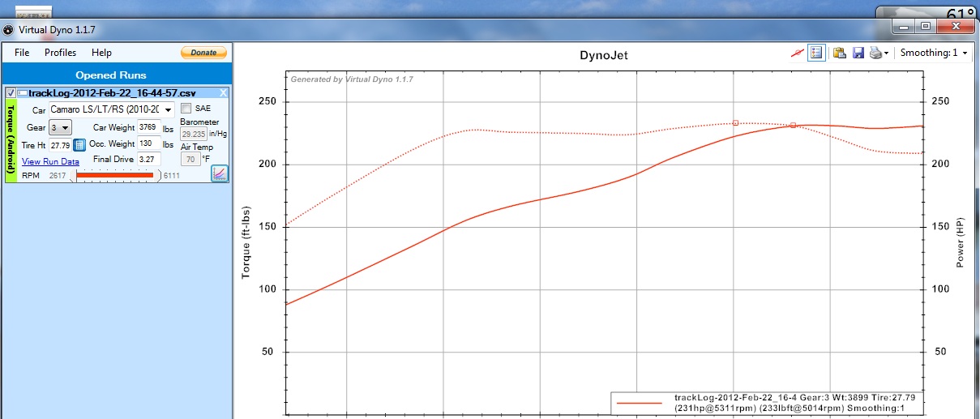The image size is (980, 419).
Task: Uncheck the trackLog run visibility checkbox
Action: pyautogui.click(x=11, y=93)
